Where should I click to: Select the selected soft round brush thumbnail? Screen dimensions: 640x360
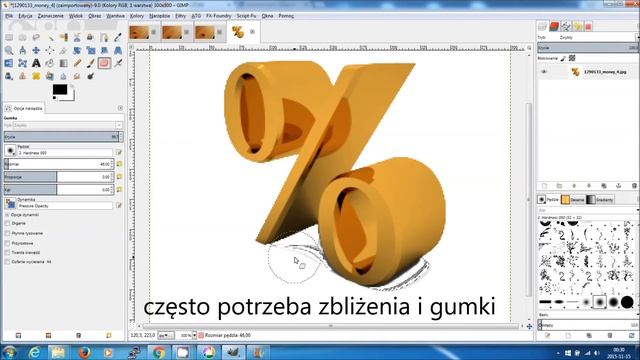tap(600, 302)
